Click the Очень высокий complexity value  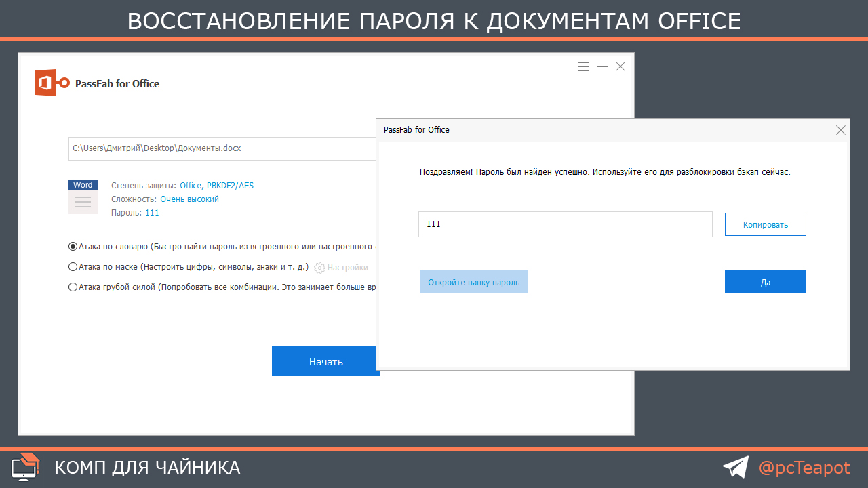tap(190, 199)
